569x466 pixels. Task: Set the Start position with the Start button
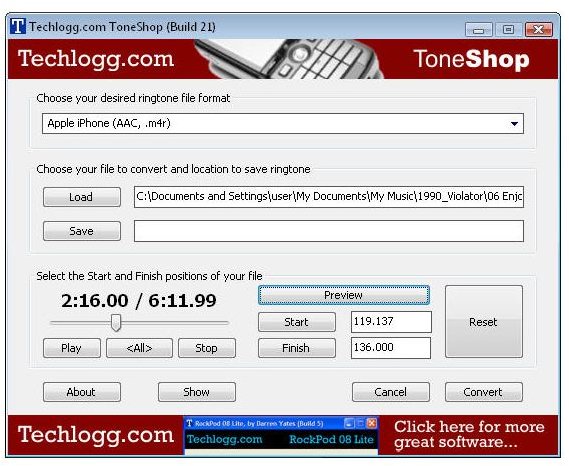click(x=297, y=322)
